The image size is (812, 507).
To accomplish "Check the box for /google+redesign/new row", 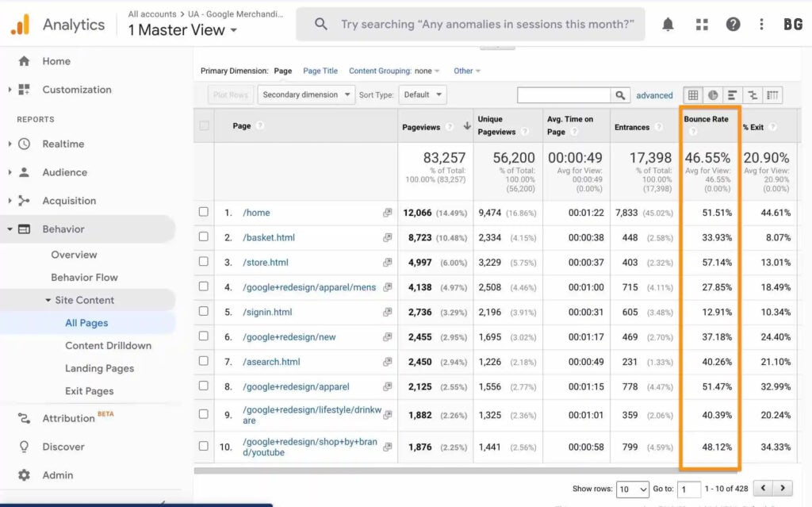I will 204,336.
